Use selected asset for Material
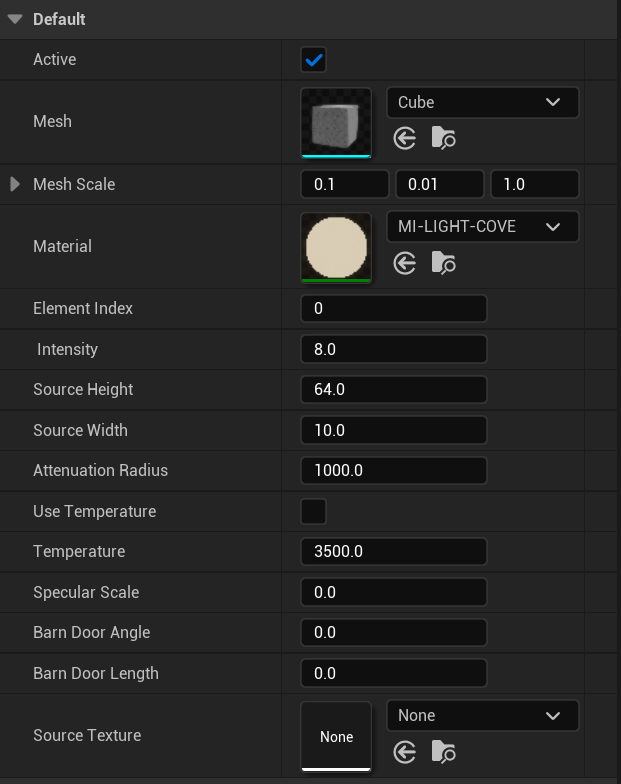The image size is (621, 784). 404,263
